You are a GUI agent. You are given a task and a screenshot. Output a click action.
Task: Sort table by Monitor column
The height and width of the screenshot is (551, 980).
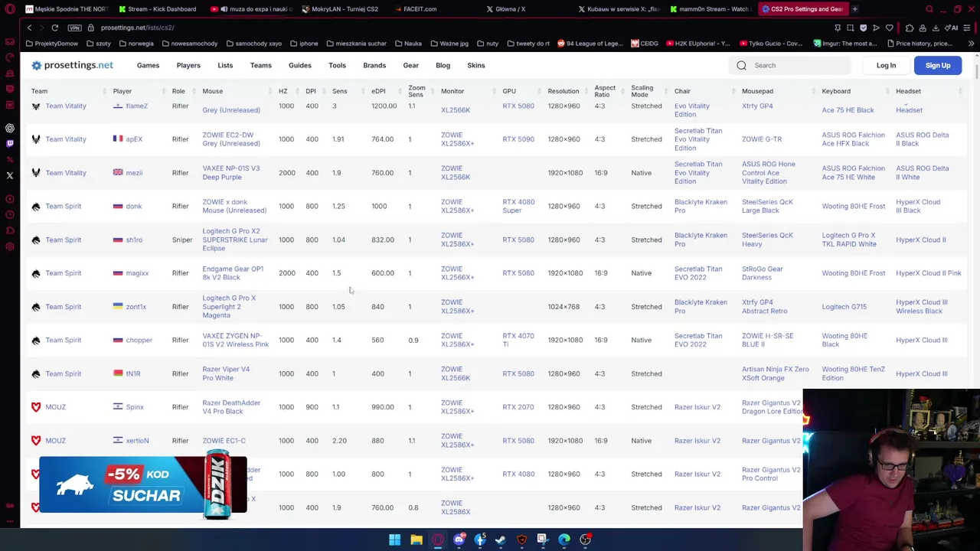(x=452, y=91)
